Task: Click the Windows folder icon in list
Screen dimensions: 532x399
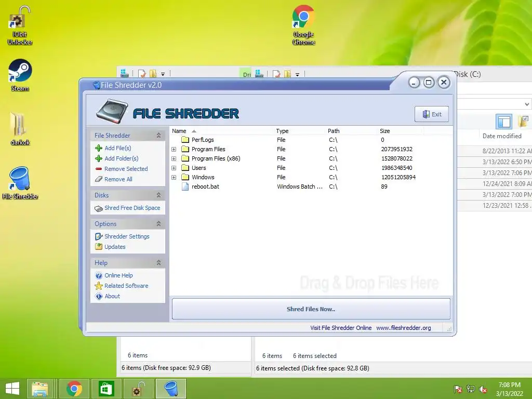Action: pos(185,177)
